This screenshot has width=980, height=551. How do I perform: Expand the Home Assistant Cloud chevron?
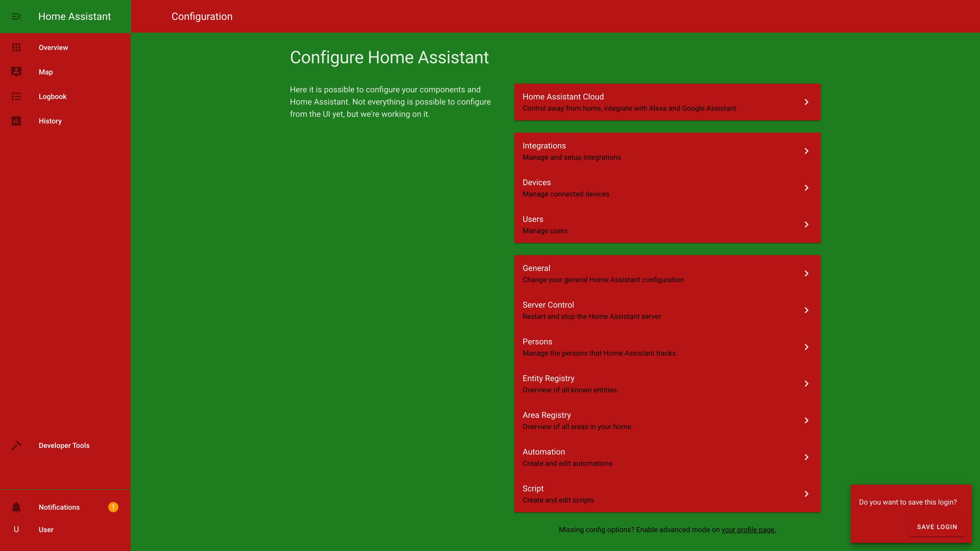[806, 102]
